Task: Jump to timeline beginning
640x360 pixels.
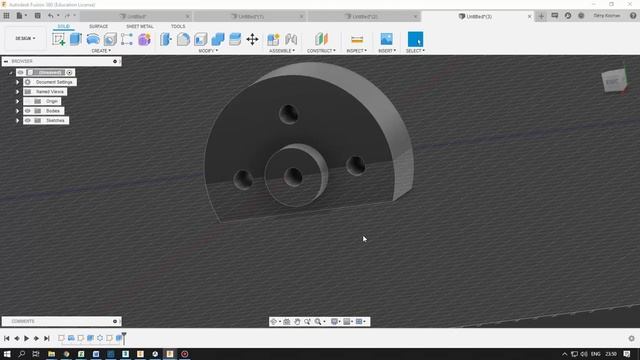Action: tap(7, 338)
